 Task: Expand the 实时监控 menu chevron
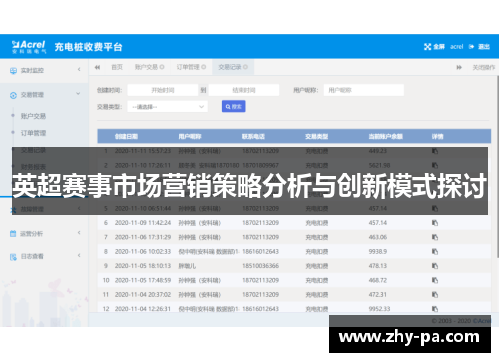(79, 70)
